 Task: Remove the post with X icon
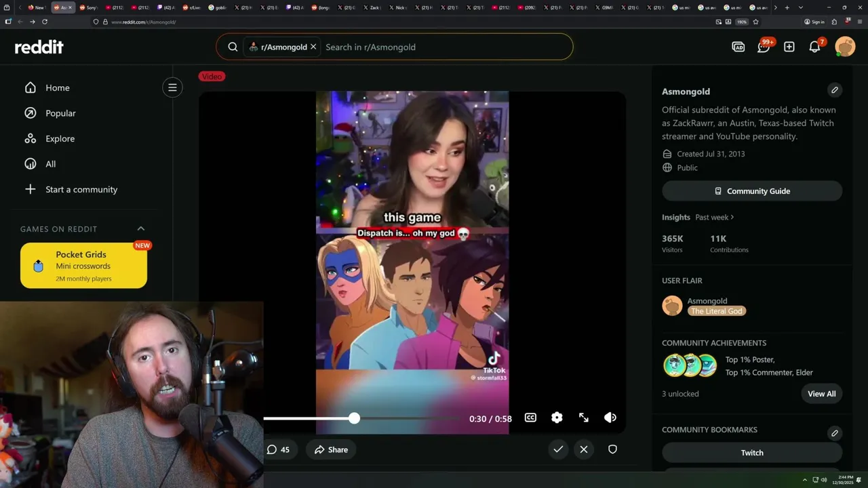coord(584,449)
